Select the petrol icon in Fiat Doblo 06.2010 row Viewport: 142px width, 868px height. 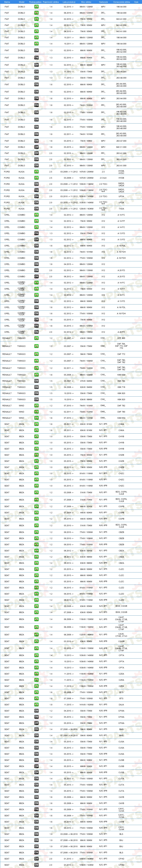[x=36, y=13]
